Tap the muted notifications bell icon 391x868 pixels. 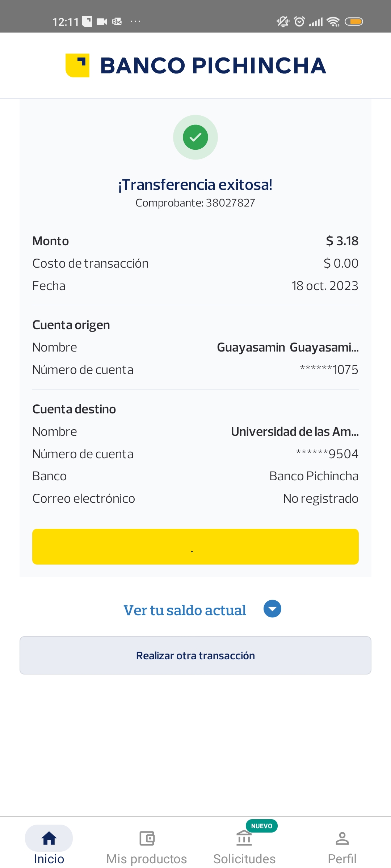[283, 22]
